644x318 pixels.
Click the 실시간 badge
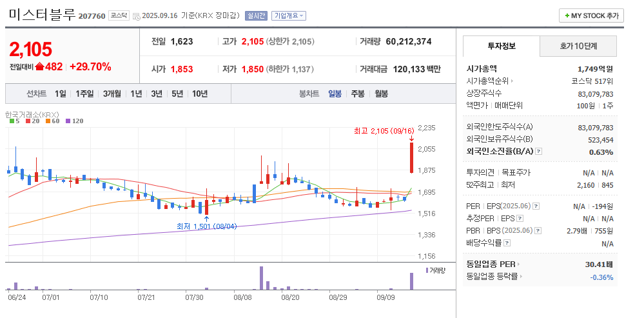pos(256,16)
